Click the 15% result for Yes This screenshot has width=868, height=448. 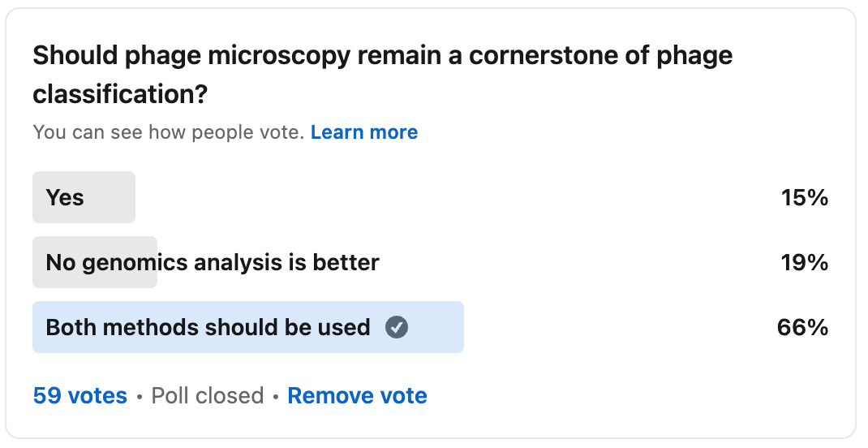(804, 197)
